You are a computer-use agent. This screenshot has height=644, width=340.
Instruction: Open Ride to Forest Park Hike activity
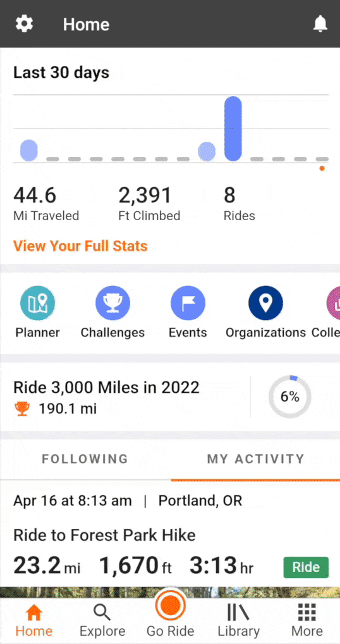click(104, 535)
